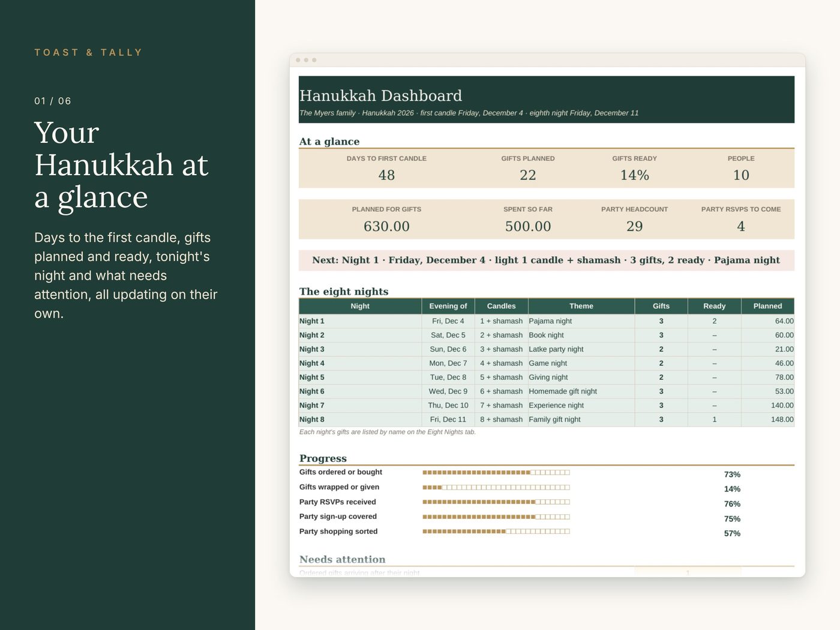Click the Party Headcount value 29
This screenshot has height=630, width=840.
[x=635, y=226]
